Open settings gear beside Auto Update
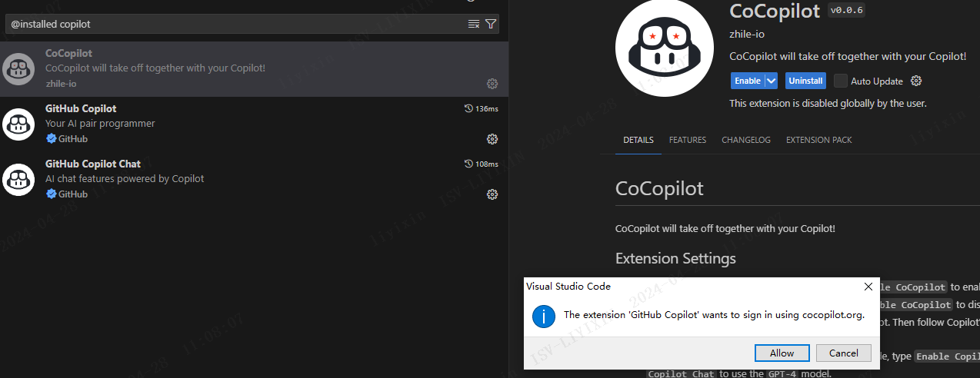This screenshot has height=378, width=980. point(916,81)
